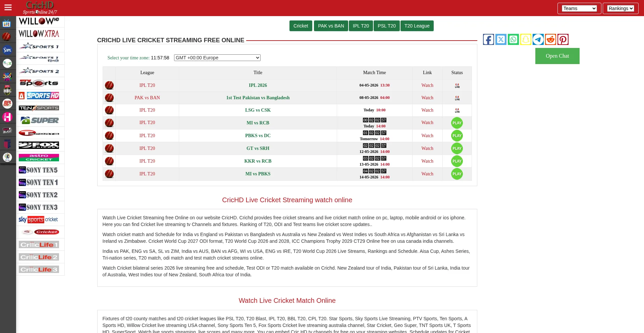644x333 pixels.
Task: Click the Open Chat button
Action: pyautogui.click(x=557, y=56)
